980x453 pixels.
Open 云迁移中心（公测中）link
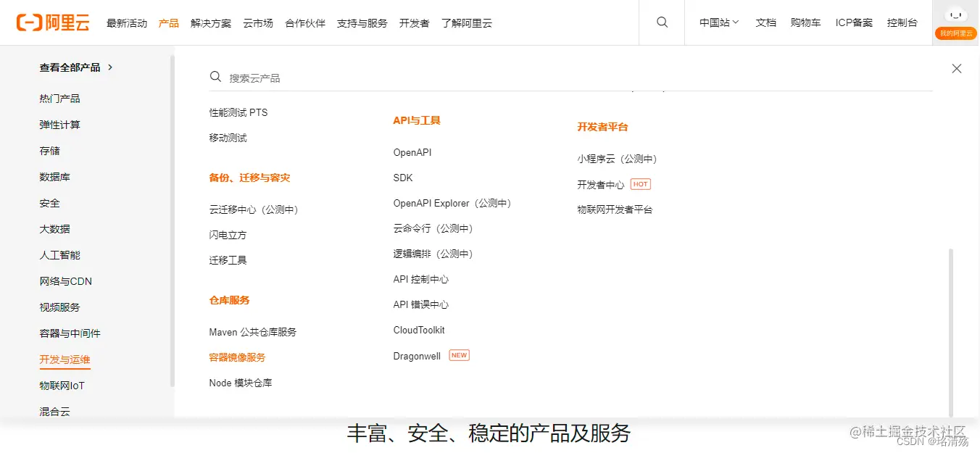(x=254, y=209)
